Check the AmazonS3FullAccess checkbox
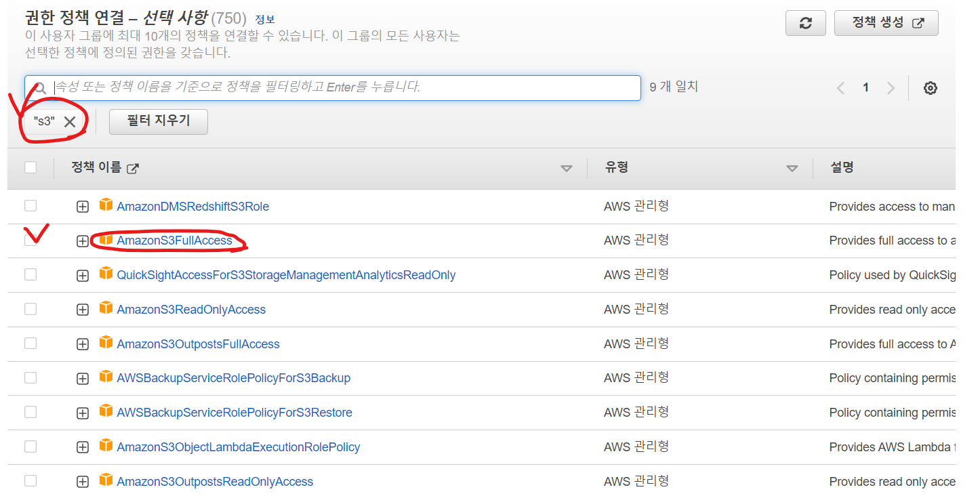Screen dimensions: 980x498 (x=30, y=240)
